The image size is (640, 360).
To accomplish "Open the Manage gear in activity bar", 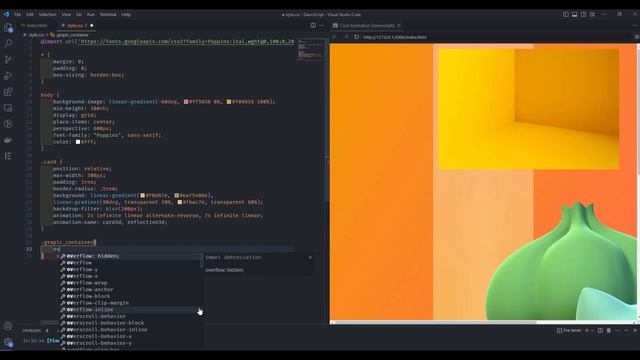I will (x=8, y=342).
